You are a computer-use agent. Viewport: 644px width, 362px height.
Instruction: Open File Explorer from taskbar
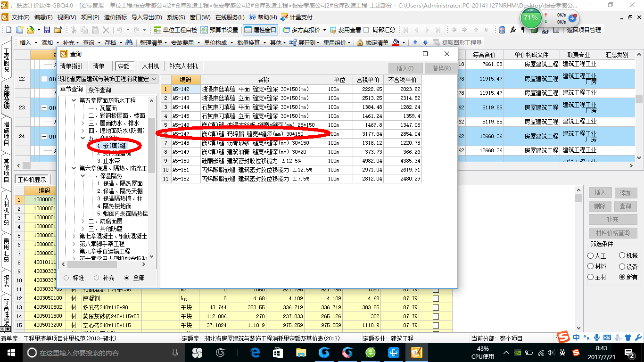(300, 352)
